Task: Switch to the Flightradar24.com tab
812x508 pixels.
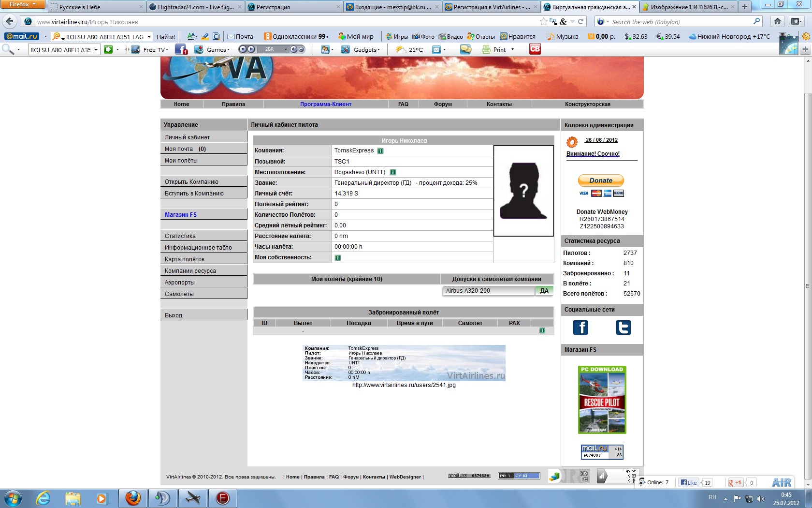Action: 196,7
